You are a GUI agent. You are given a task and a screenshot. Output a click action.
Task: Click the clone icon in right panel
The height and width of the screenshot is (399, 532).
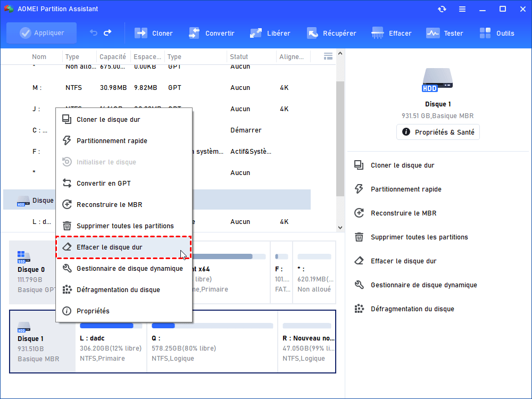pyautogui.click(x=359, y=165)
